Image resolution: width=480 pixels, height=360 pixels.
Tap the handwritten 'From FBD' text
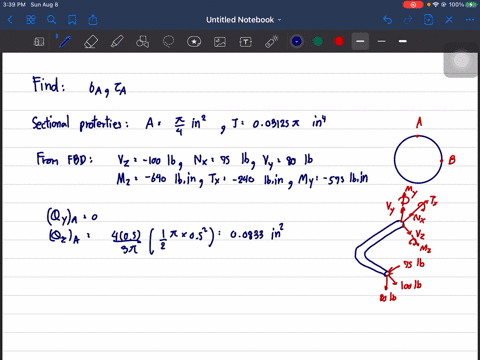(x=65, y=159)
